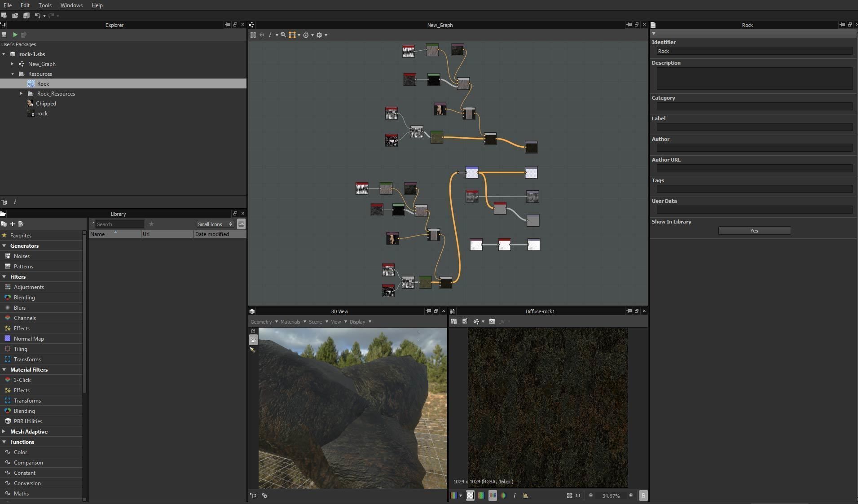Toggle the lock button next to zoom percentage
Screen dimensions: 858x504
pos(643,495)
